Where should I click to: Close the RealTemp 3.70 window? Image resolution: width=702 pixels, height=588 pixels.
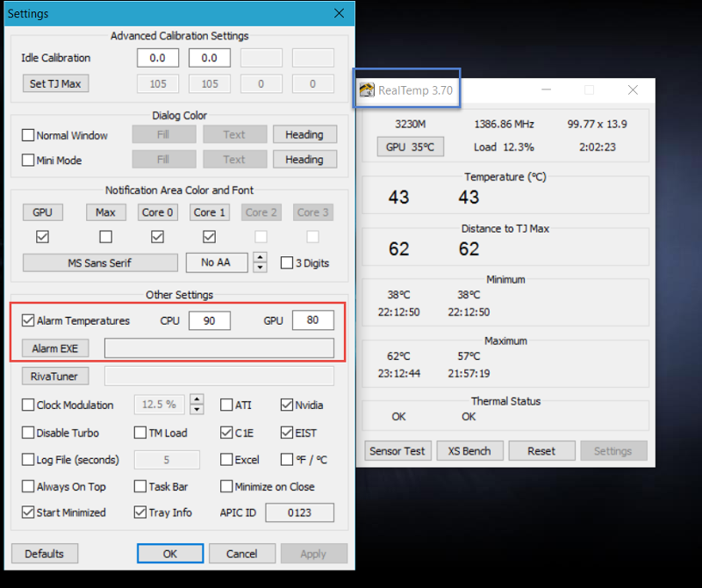pyautogui.click(x=633, y=90)
